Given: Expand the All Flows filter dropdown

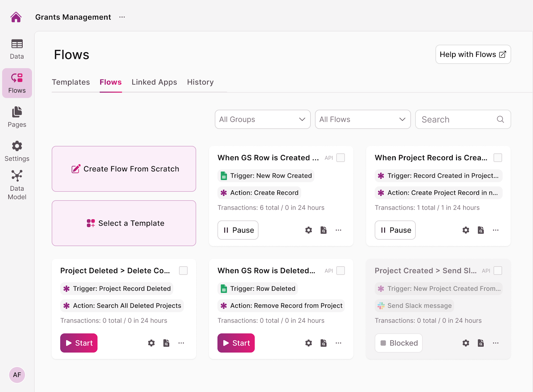Looking at the screenshot, I should pos(362,119).
